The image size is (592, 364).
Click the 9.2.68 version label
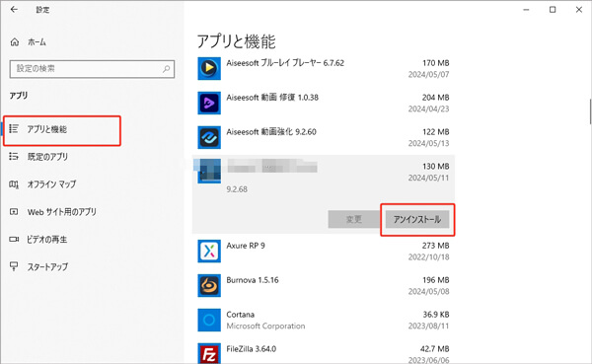click(x=237, y=189)
